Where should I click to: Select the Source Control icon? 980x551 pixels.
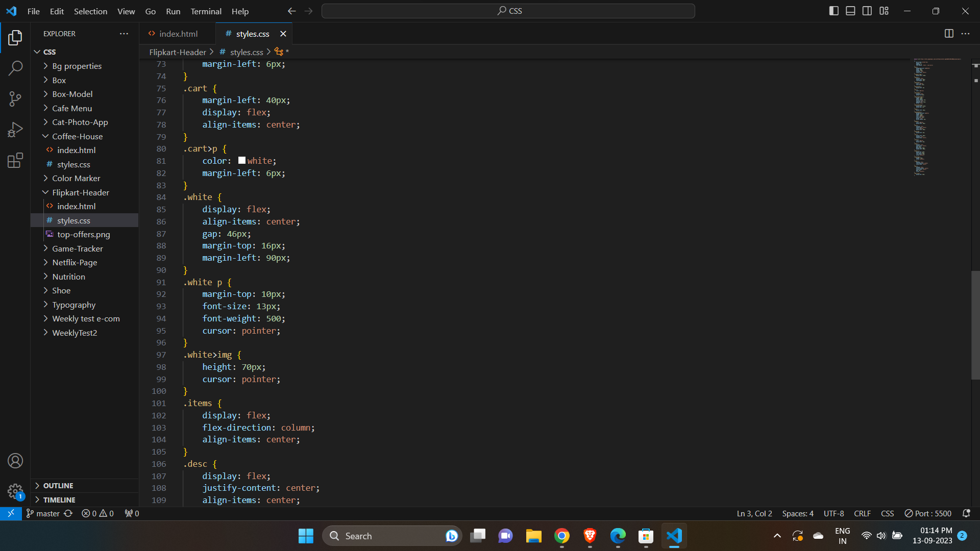pos(15,99)
